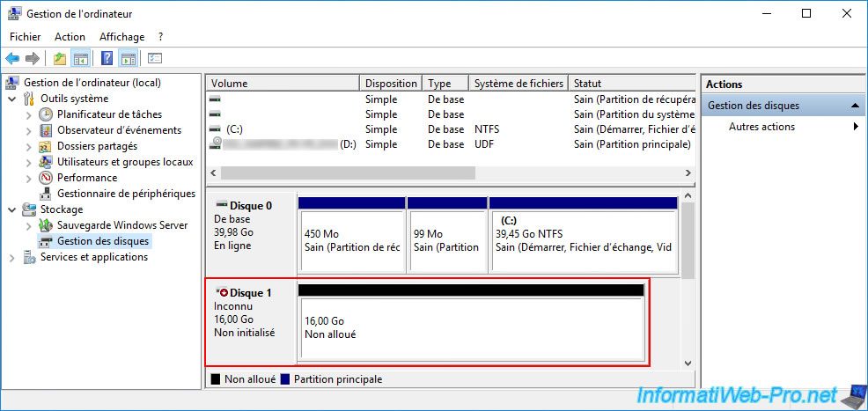The width and height of the screenshot is (868, 411).
Task: Click the blue Back arrow in toolbar
Action: pyautogui.click(x=12, y=58)
